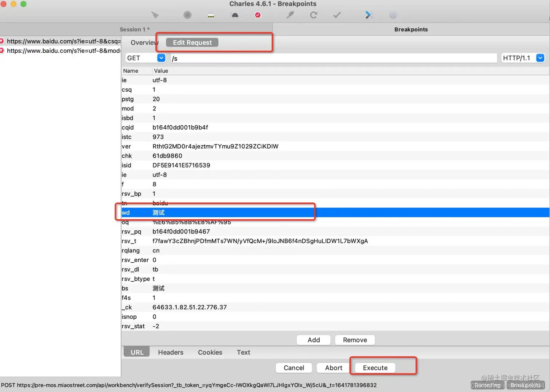Click the ver parameter value
550x392 pixels.
pos(215,146)
